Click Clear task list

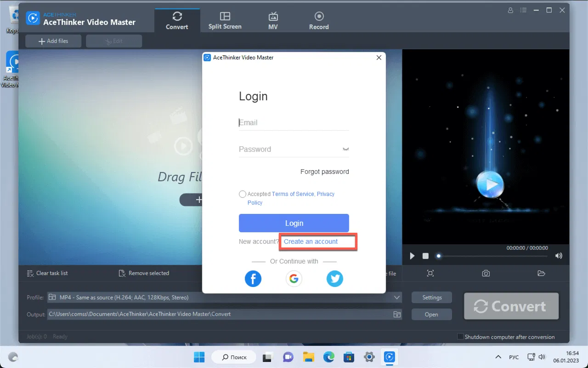click(x=47, y=273)
